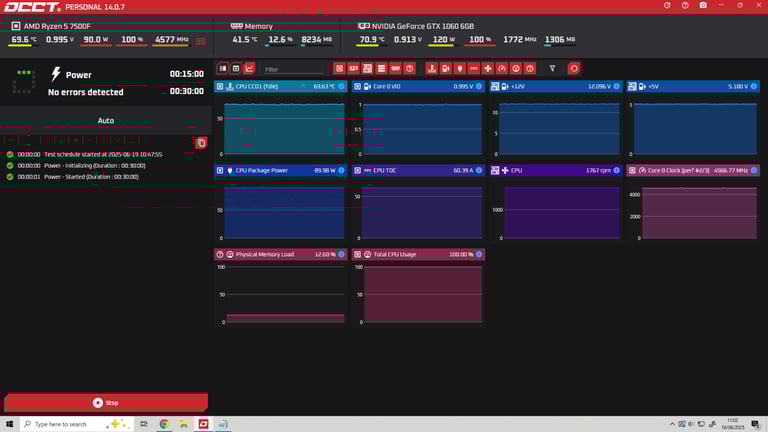Switch monitoring to table view
The image size is (768, 432).
click(236, 69)
